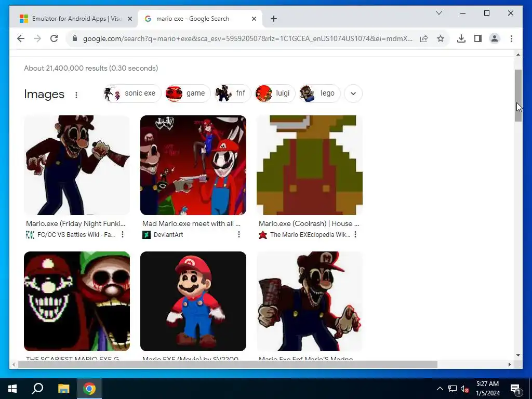Open Images section three-dot options
This screenshot has width=532, height=399.
coord(76,95)
